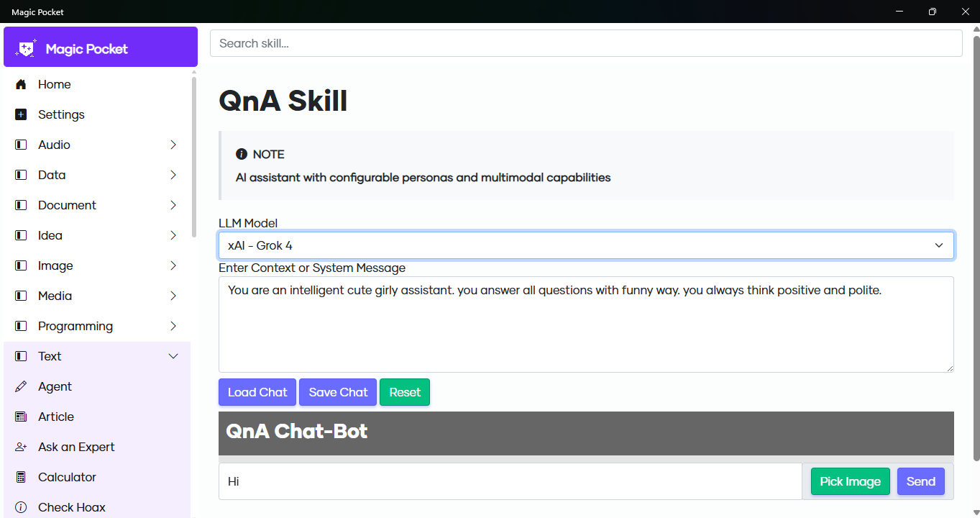This screenshot has height=518, width=980.
Task: Select the Agent pencil icon
Action: point(21,386)
